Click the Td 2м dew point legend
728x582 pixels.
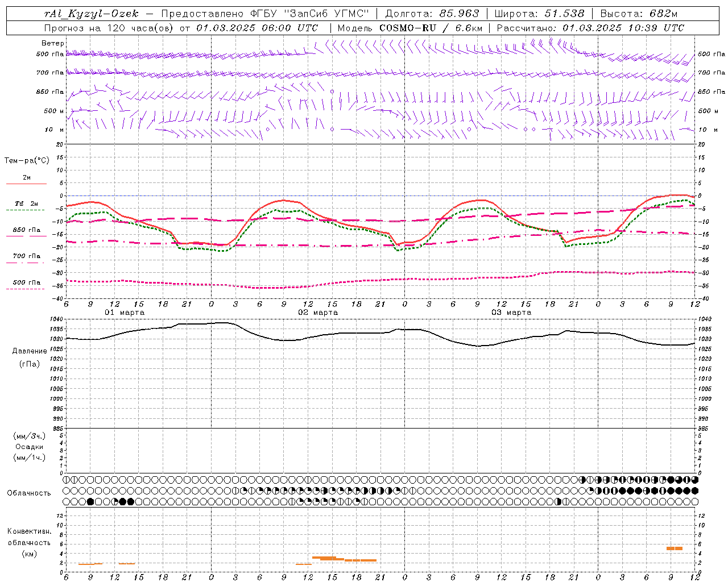[26, 203]
